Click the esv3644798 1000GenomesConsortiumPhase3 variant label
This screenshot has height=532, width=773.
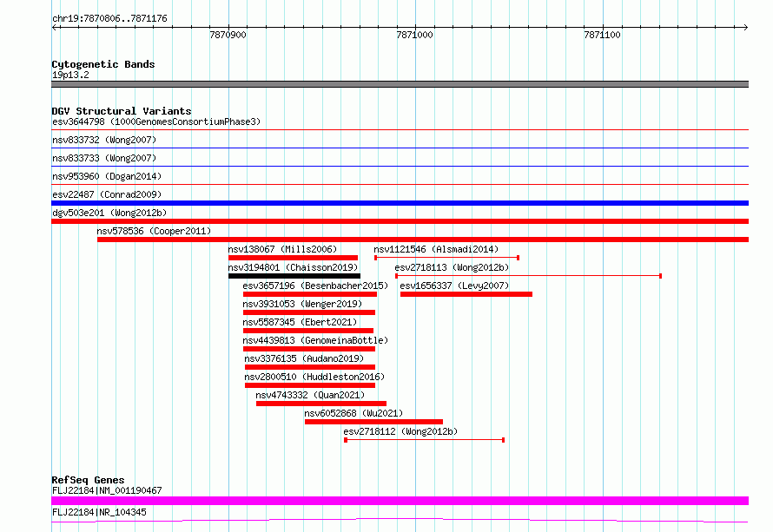[x=156, y=122]
